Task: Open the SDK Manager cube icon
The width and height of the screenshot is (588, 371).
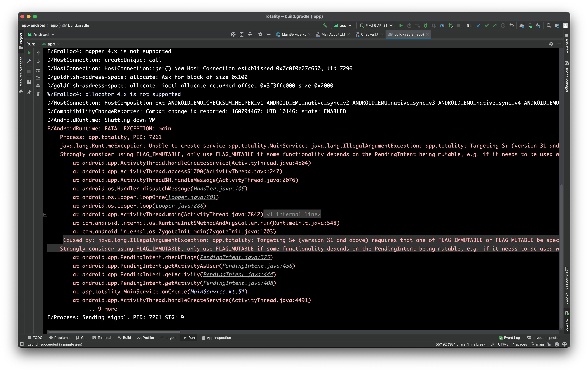Action: [x=538, y=25]
